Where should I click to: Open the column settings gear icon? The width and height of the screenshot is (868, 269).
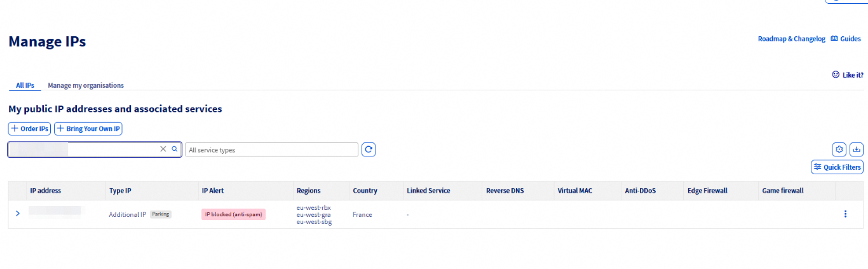click(x=839, y=149)
